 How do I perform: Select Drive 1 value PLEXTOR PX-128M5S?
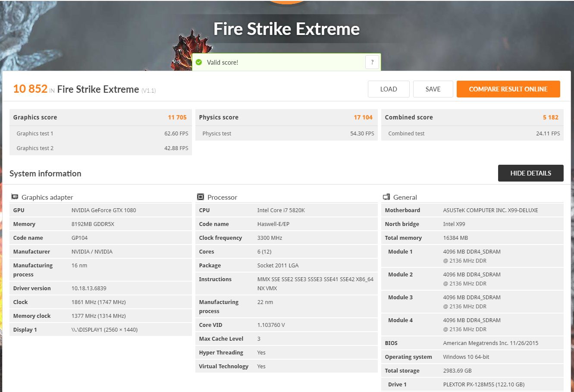click(x=484, y=385)
